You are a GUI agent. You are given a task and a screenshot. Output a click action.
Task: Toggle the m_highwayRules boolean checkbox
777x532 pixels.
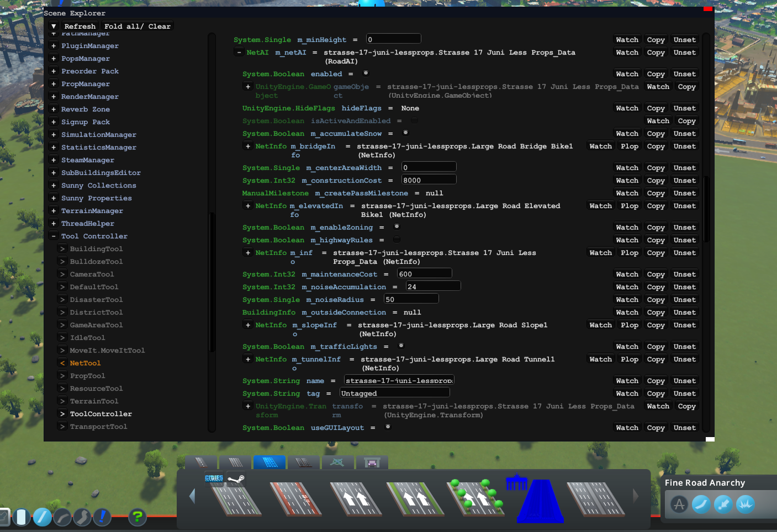[397, 240]
